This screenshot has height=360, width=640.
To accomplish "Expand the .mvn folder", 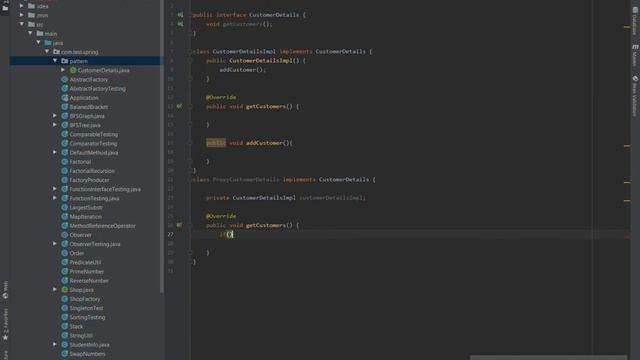I will pyautogui.click(x=22, y=15).
